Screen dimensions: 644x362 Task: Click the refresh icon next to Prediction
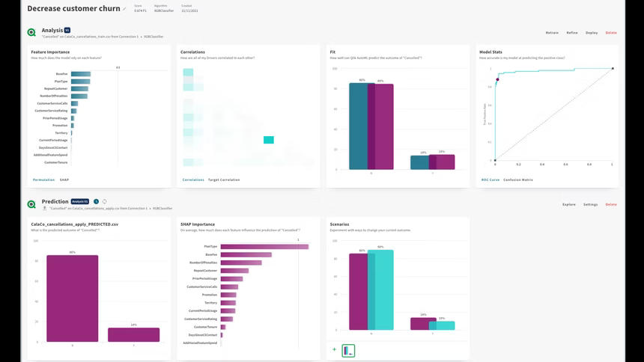coord(104,202)
